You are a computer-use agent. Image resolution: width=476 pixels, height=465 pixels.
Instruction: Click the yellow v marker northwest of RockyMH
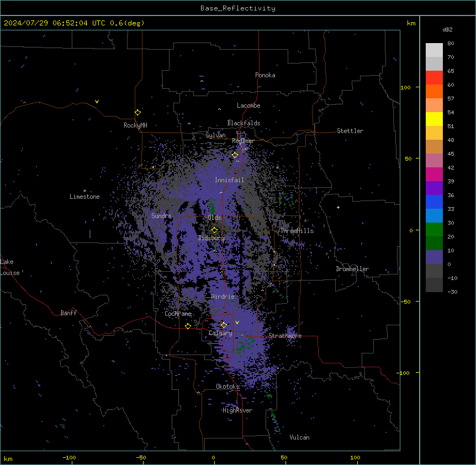tap(97, 102)
